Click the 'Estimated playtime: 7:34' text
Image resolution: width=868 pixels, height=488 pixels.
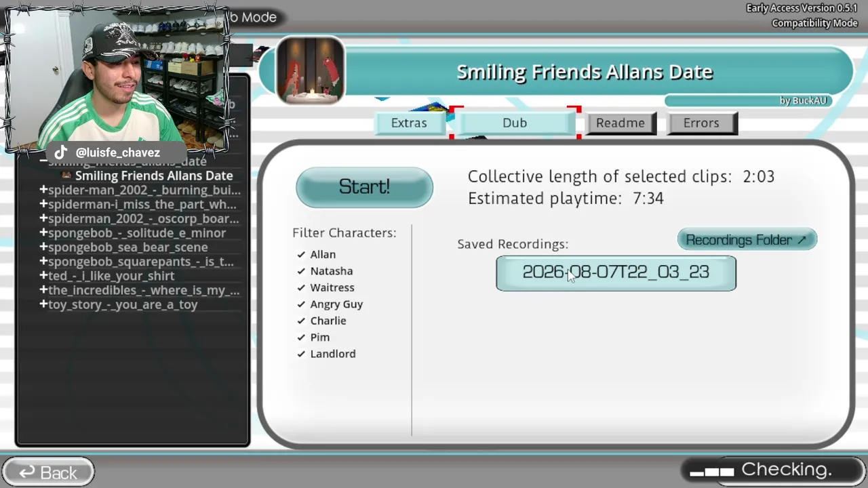pos(566,199)
